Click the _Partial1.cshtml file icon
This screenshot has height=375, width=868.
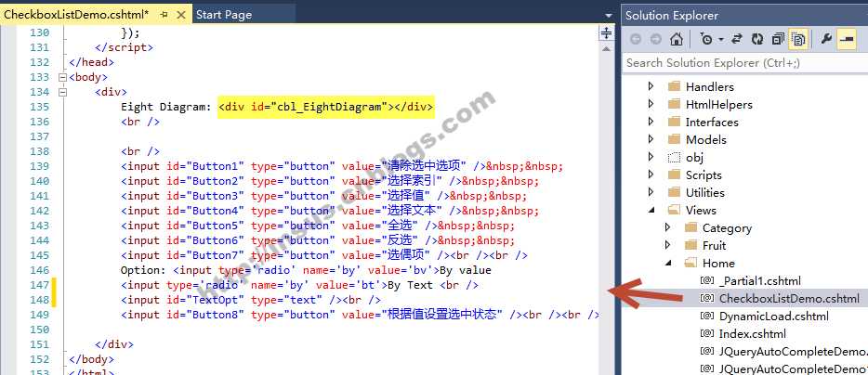[706, 281]
